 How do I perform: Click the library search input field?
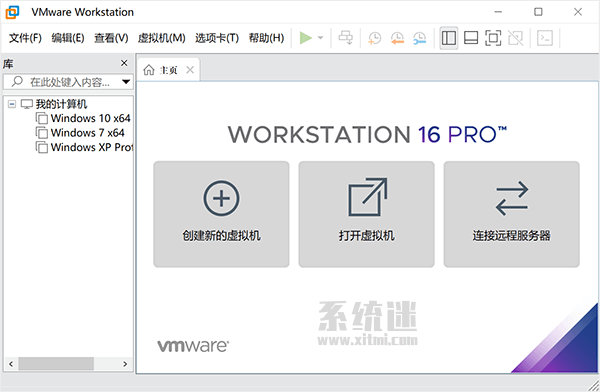tap(68, 82)
